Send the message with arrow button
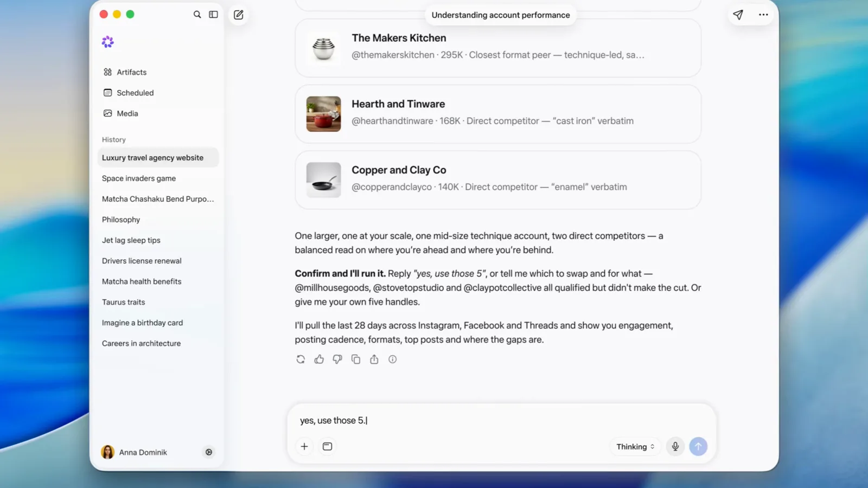Image resolution: width=868 pixels, height=488 pixels. 698,446
